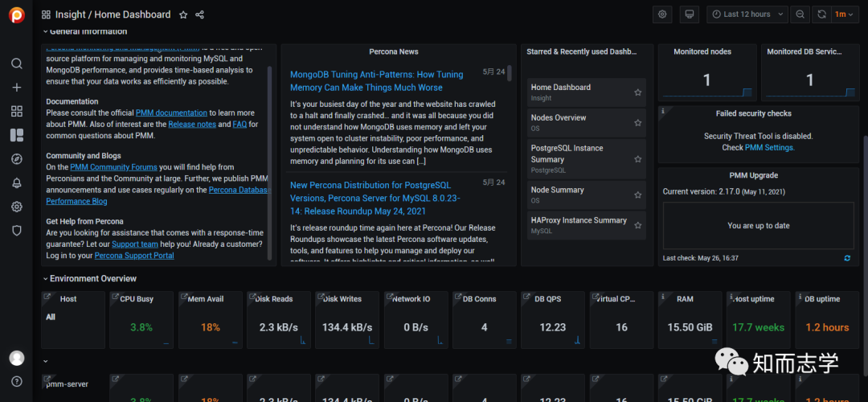This screenshot has width=868, height=402.
Task: Click the Monitored nodes panel
Action: [x=707, y=72]
